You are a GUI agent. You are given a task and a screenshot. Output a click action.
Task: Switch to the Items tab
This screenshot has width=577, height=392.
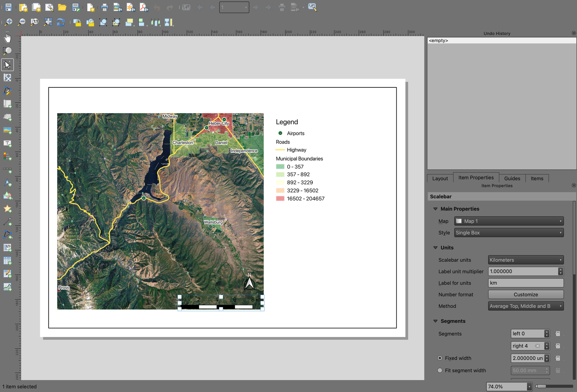(x=537, y=178)
